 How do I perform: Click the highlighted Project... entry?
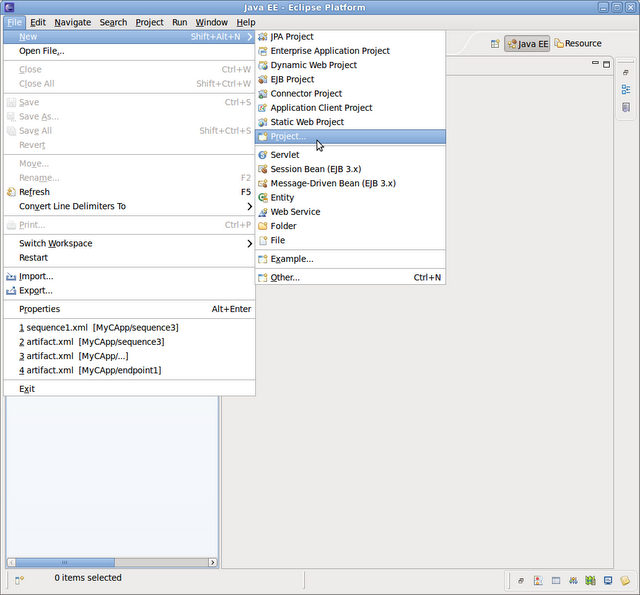coord(350,136)
